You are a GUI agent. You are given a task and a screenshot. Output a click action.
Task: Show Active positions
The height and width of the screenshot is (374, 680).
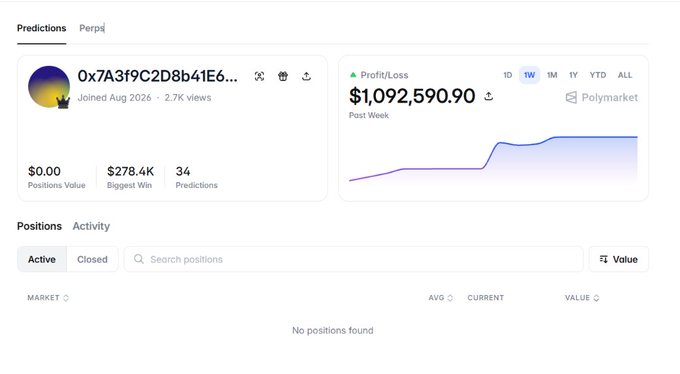[x=42, y=259]
